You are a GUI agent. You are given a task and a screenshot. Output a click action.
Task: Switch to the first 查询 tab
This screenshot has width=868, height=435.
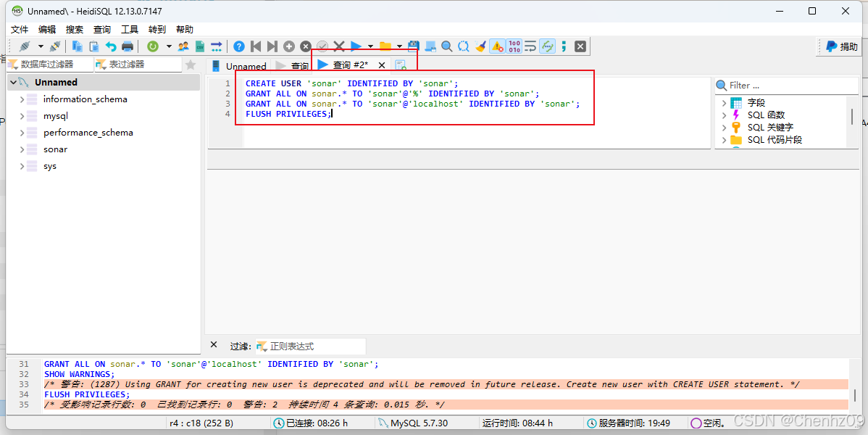click(x=292, y=66)
